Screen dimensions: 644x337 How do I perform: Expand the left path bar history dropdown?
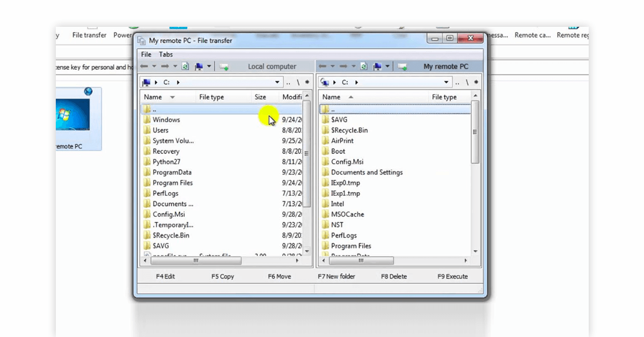click(x=277, y=83)
